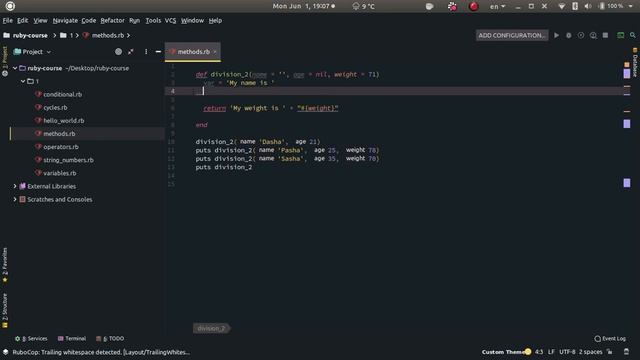
Task: Click the green Run play icon
Action: (x=556, y=36)
